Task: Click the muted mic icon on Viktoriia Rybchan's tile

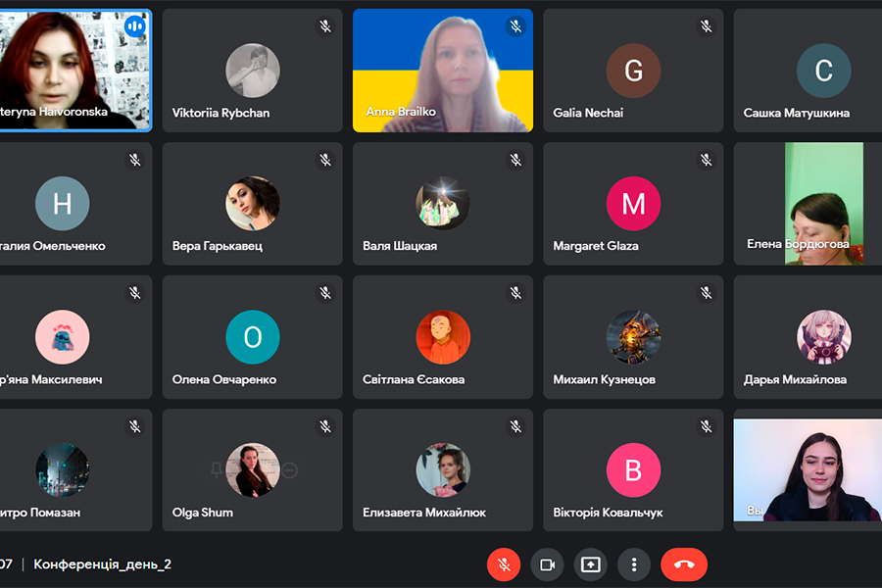Action: pyautogui.click(x=325, y=25)
